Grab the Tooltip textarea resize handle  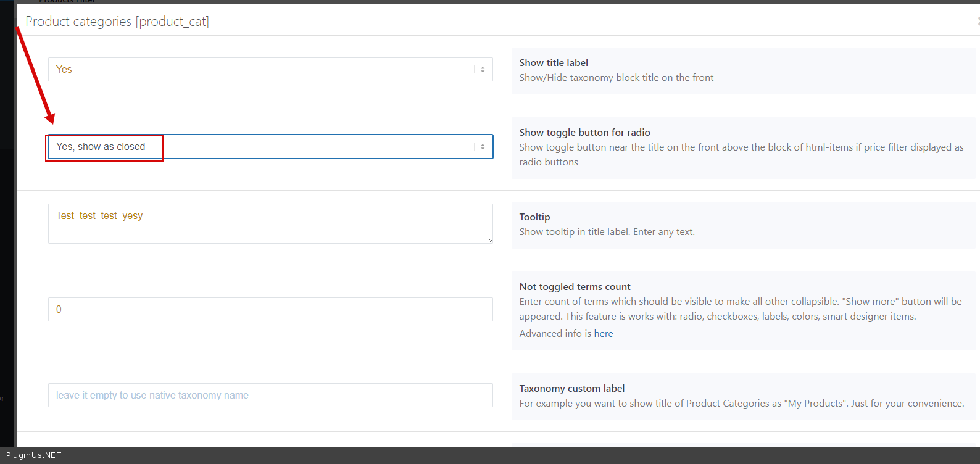tap(489, 240)
